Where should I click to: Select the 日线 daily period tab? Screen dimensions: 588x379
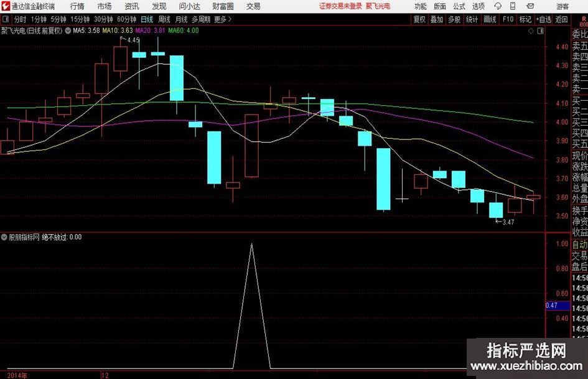click(x=147, y=19)
